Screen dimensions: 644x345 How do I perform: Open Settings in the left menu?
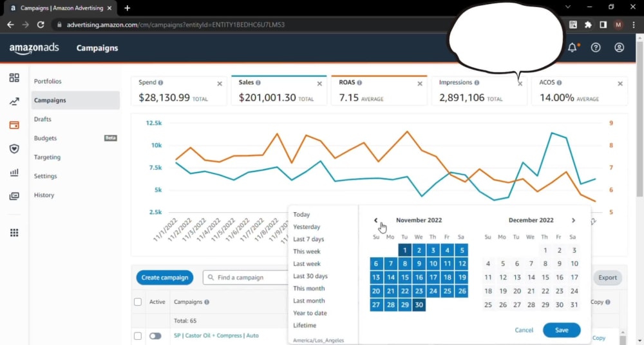(x=45, y=176)
